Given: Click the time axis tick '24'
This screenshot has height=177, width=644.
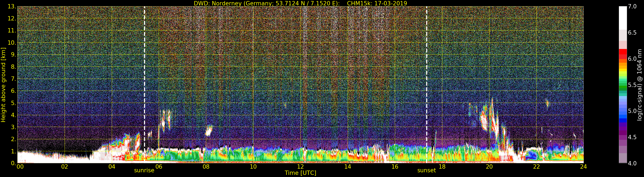Looking at the screenshot, I should (x=583, y=167).
